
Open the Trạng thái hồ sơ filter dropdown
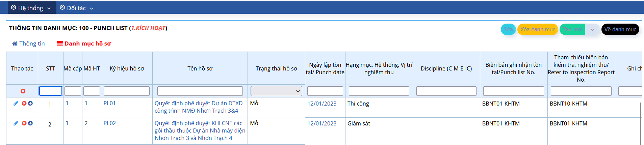276,91
